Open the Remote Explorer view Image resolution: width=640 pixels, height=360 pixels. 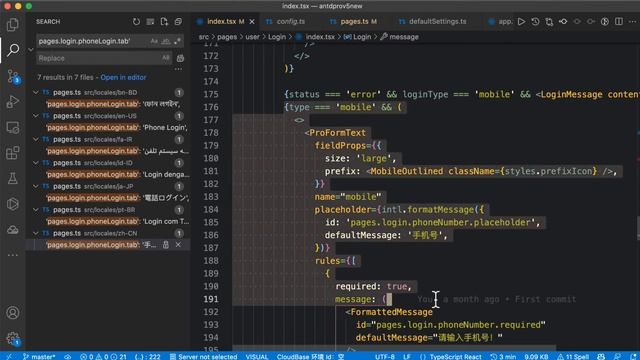click(13, 128)
